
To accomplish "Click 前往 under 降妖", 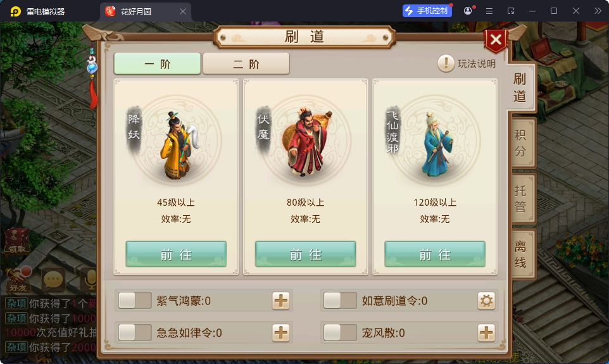I will 176,254.
